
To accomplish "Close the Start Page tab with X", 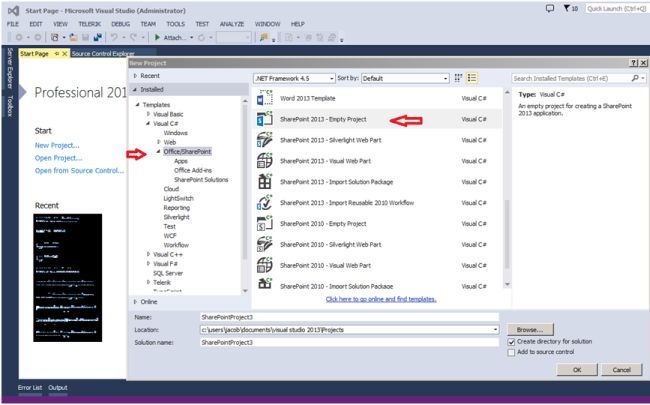I will tap(65, 53).
